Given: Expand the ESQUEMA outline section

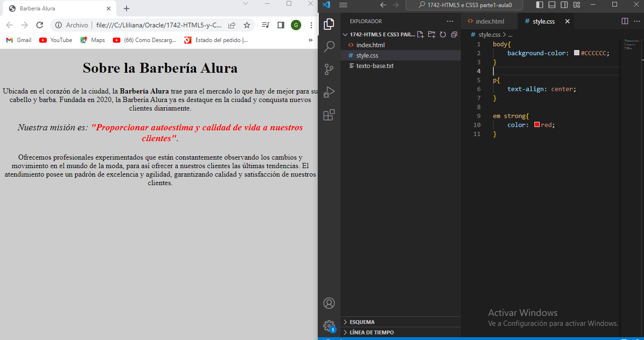Looking at the screenshot, I should (x=400, y=322).
